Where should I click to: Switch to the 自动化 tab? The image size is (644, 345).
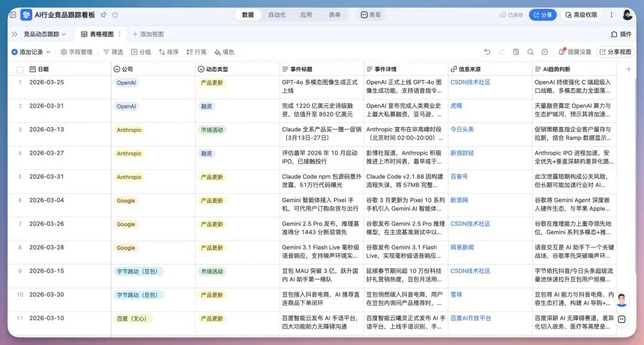click(x=277, y=14)
